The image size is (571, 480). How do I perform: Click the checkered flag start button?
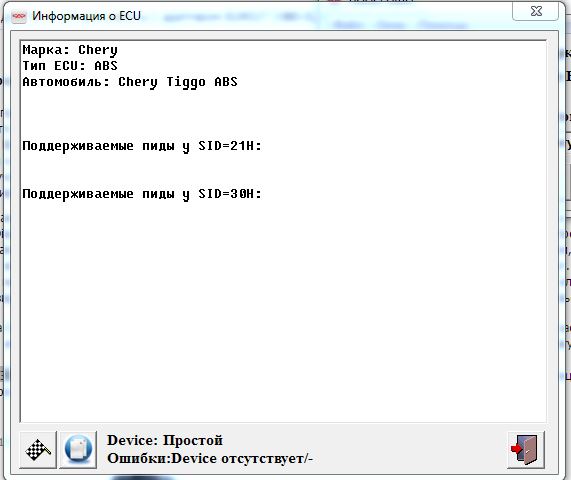pos(38,450)
